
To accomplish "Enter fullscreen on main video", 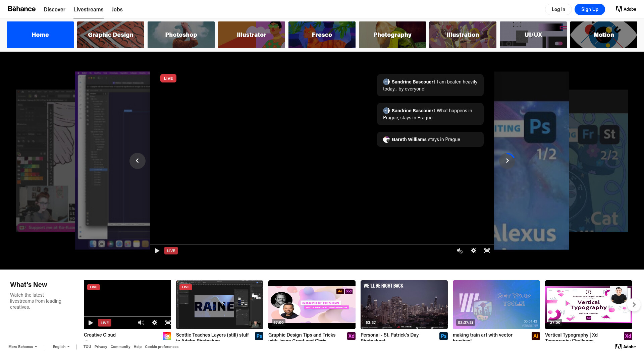I will coord(487,251).
